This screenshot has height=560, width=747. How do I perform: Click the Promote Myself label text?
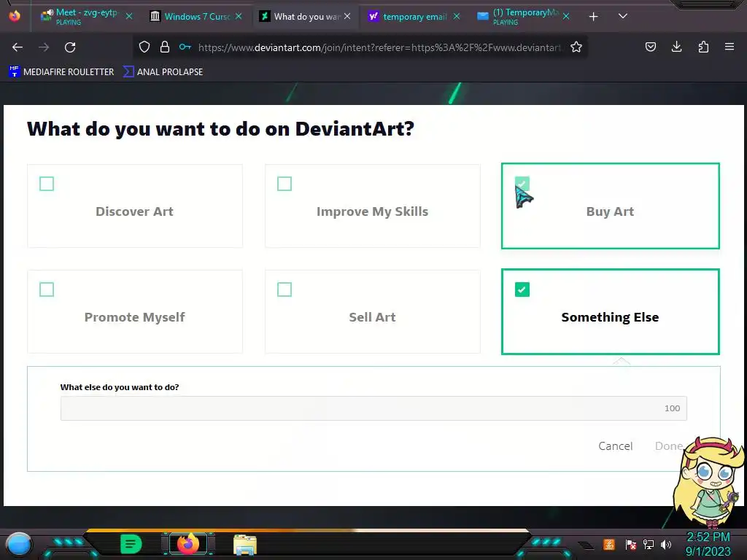[134, 317]
